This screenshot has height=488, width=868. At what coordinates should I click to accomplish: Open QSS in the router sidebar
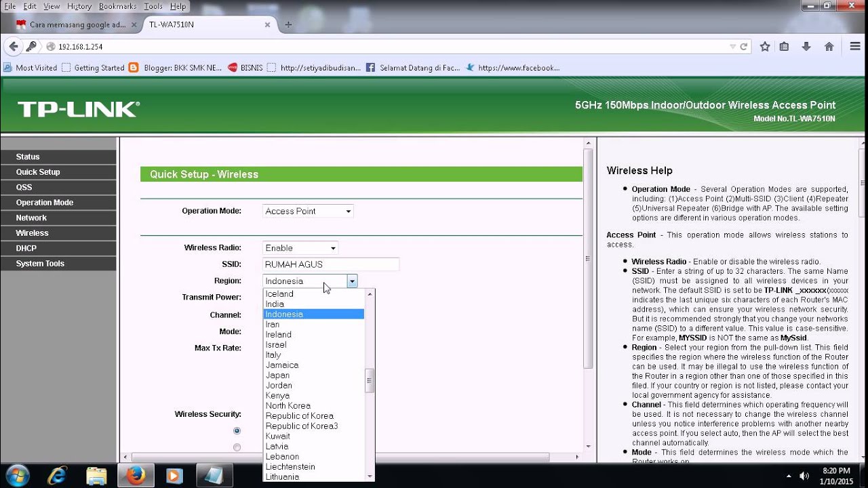58,187
